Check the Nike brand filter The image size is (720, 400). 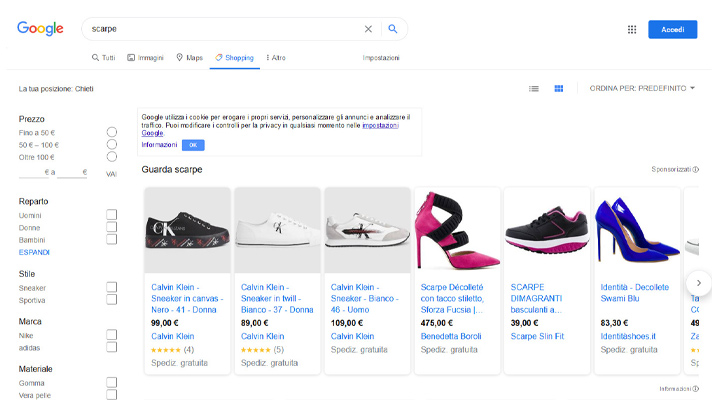tap(112, 335)
